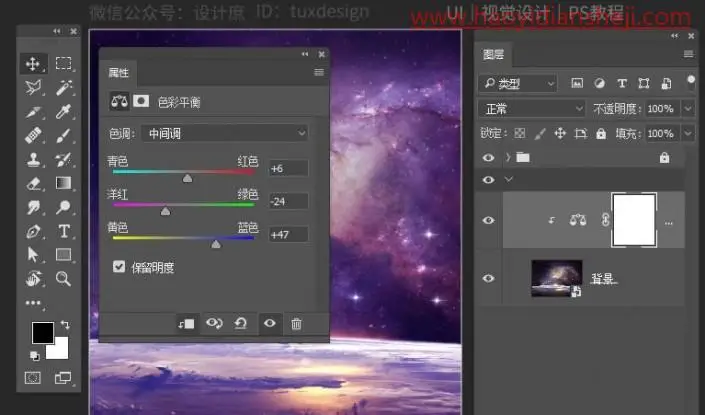
Task: Hide the 背景 layer
Action: click(x=488, y=278)
